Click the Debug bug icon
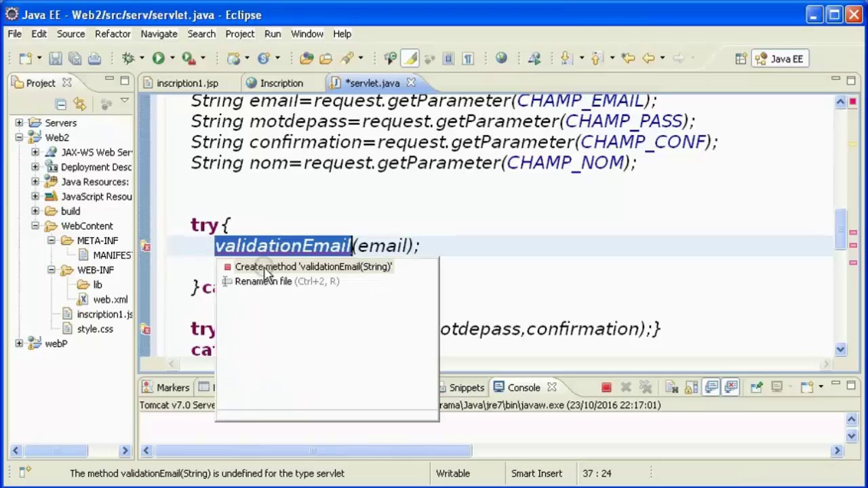The image size is (868, 488). 127,59
